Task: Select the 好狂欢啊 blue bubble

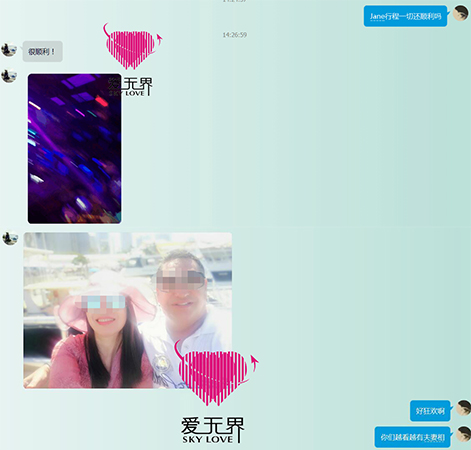Action: pyautogui.click(x=430, y=411)
